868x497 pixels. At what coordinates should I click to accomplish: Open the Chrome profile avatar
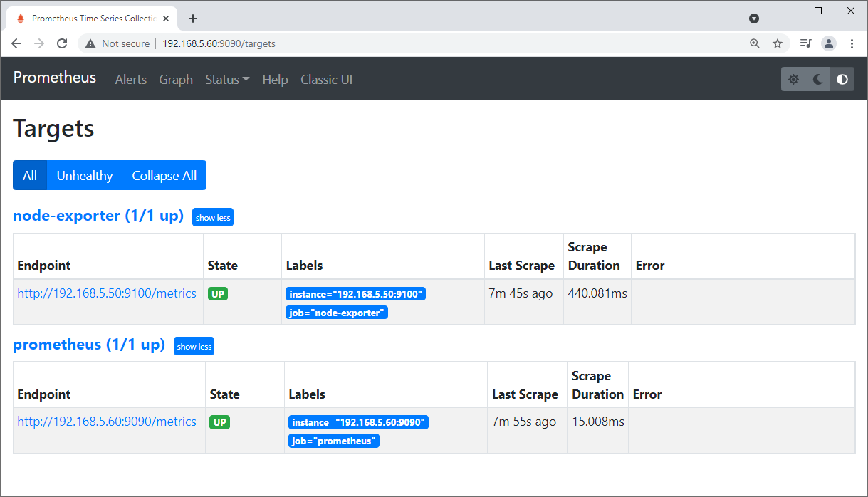pyautogui.click(x=829, y=43)
